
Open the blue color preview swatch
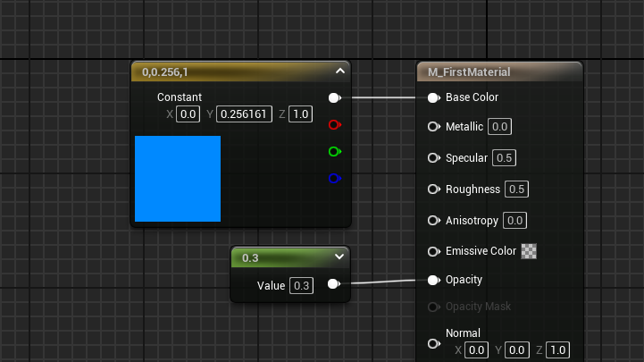(178, 179)
